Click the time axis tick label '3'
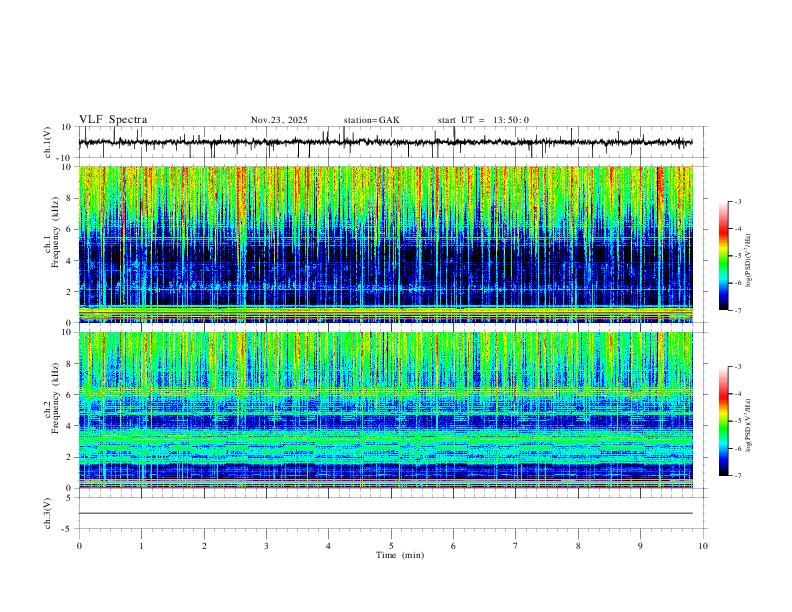792x612 pixels. [x=266, y=546]
